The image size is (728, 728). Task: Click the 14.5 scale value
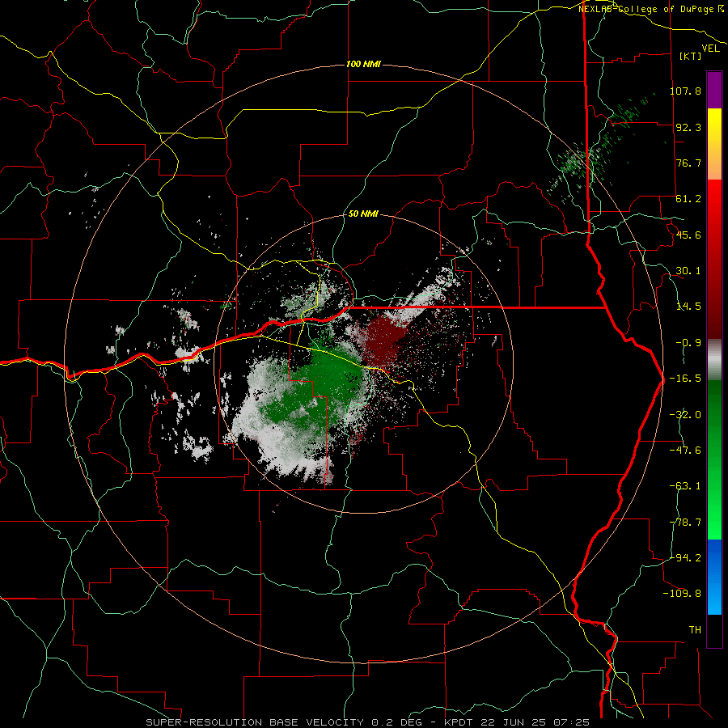(x=688, y=307)
